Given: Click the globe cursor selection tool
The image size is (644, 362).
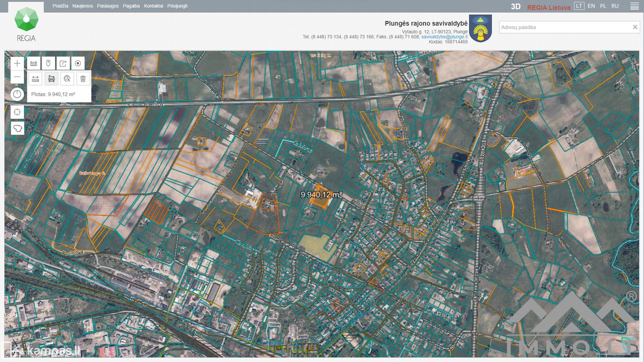Looking at the screenshot, I should 67,79.
